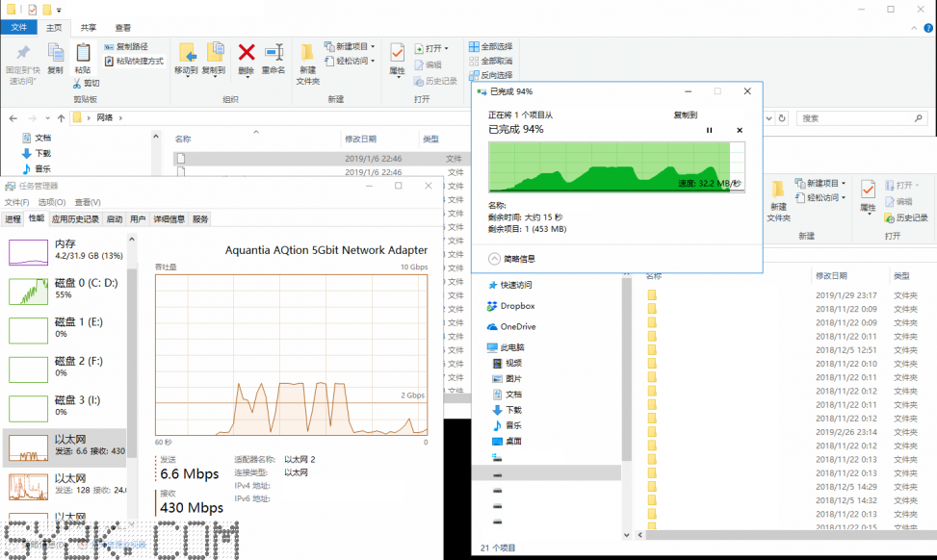Collapse details with 简略信息 chevron
This screenshot has width=937, height=560.
[x=494, y=259]
